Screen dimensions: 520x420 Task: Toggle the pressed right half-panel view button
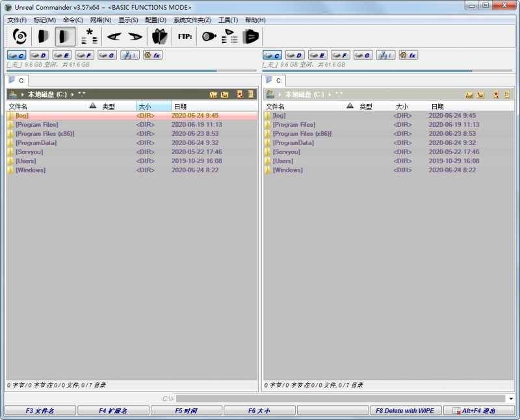coord(65,36)
